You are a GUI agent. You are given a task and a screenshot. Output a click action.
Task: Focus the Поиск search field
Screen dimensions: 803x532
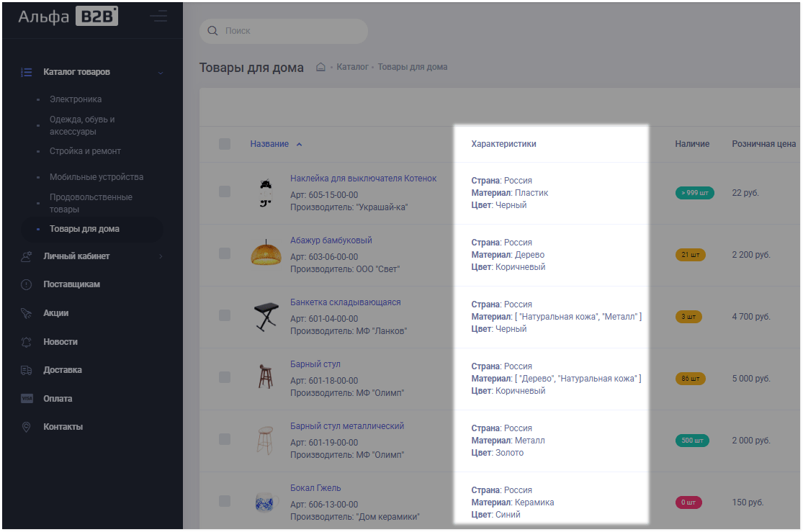(x=284, y=31)
